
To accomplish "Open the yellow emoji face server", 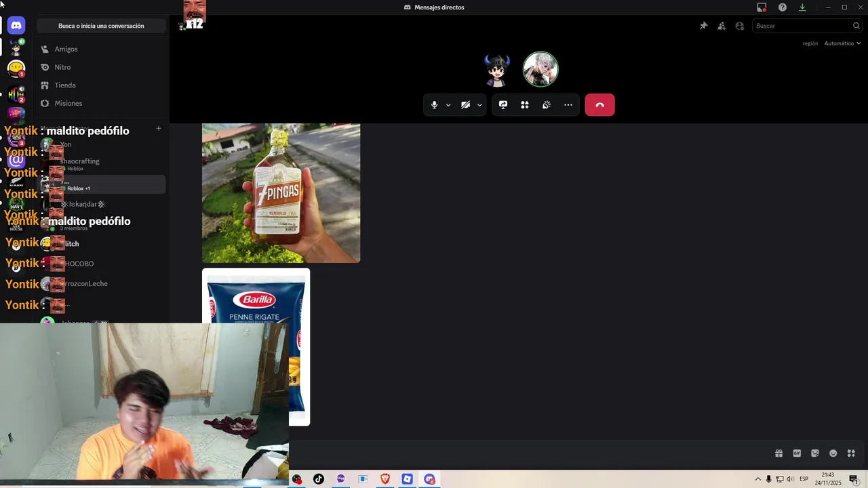I will [16, 68].
